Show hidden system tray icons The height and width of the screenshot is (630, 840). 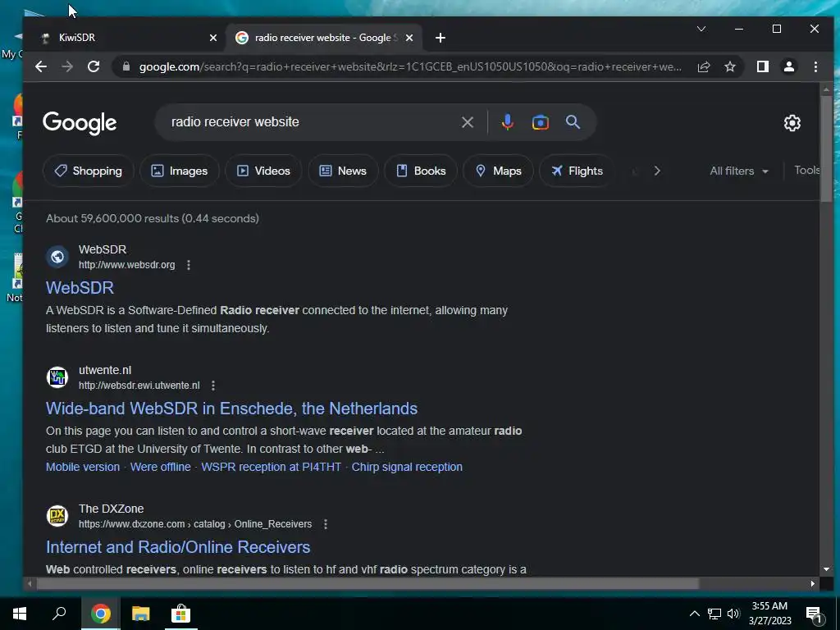click(694, 614)
